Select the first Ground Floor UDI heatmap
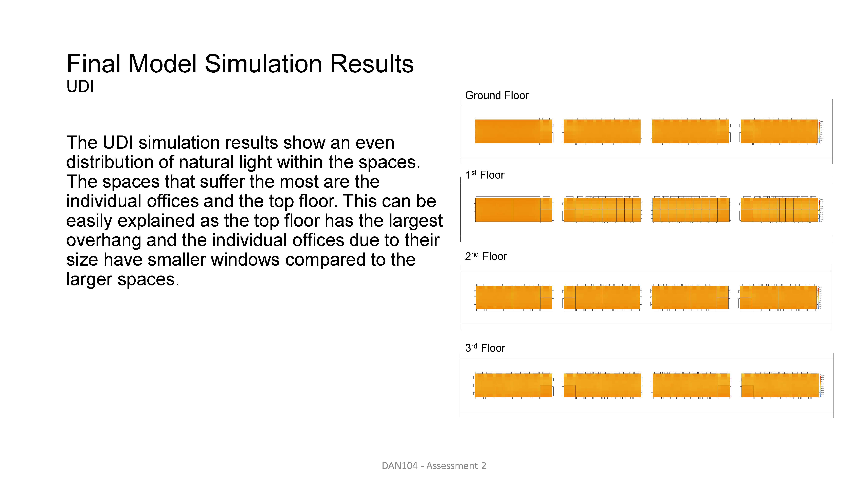The width and height of the screenshot is (868, 488). (x=513, y=131)
